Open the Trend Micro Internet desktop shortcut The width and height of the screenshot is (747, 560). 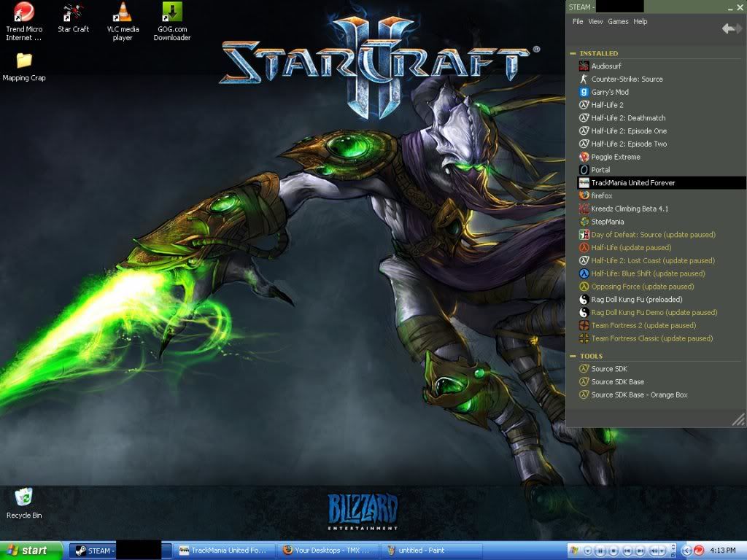click(x=24, y=21)
